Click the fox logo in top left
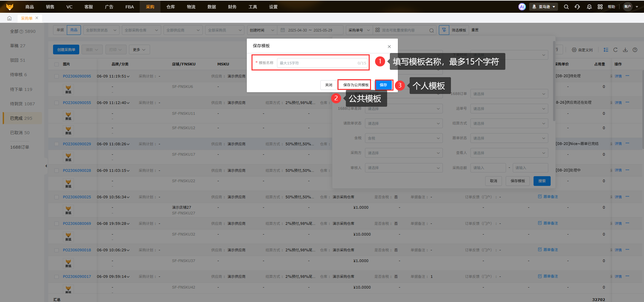 (10, 7)
